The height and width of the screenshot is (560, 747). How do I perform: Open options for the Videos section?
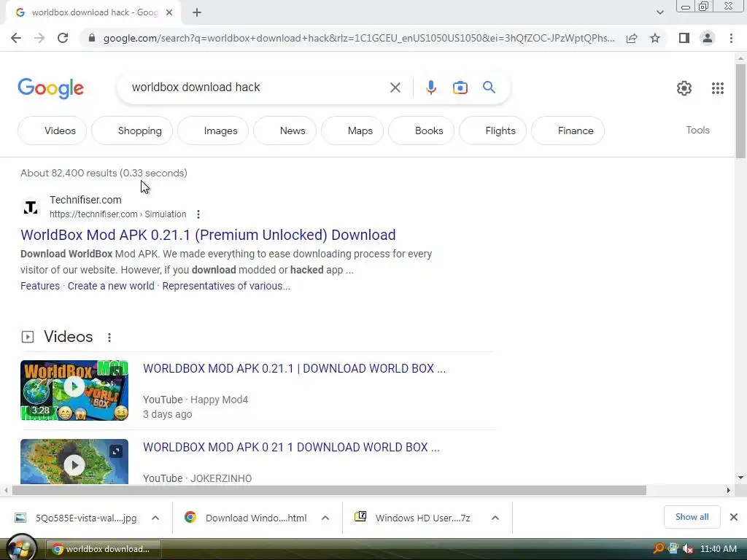(x=109, y=338)
